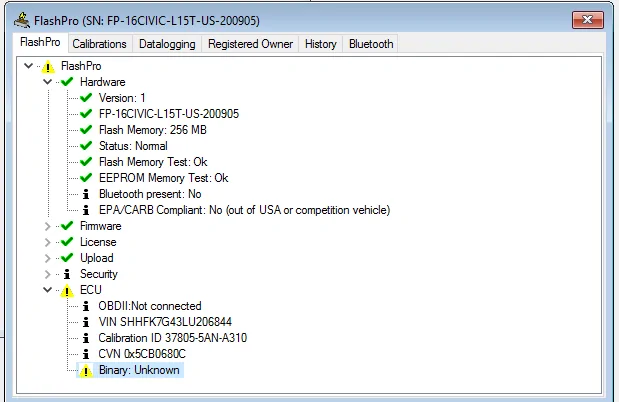Select the Firmware label

pos(101,226)
